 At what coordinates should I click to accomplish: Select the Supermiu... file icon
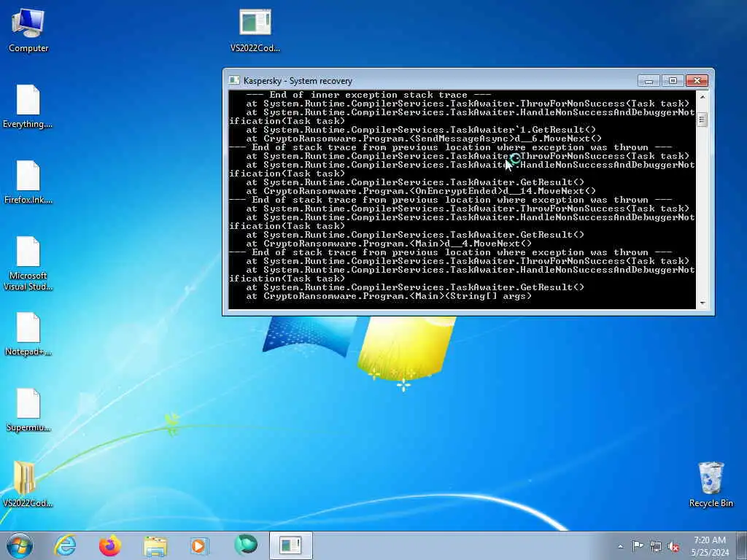point(28,410)
